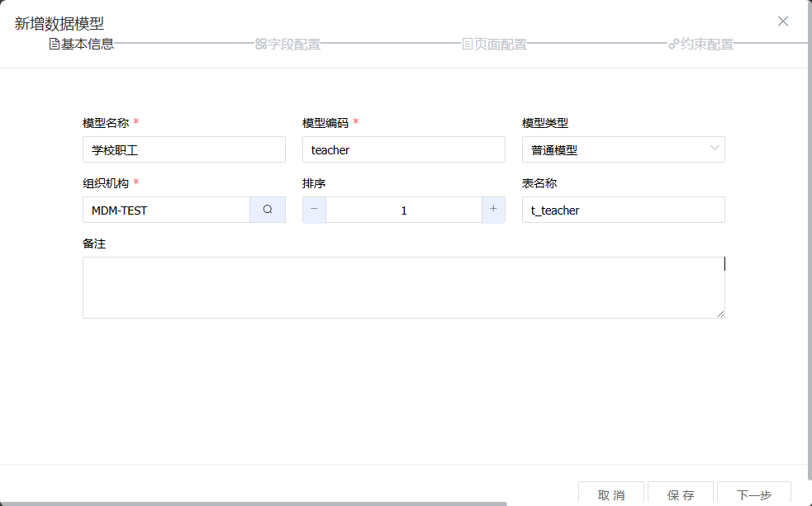Click the 页面配置 step icon
The width and height of the screenshot is (812, 506).
(x=467, y=45)
